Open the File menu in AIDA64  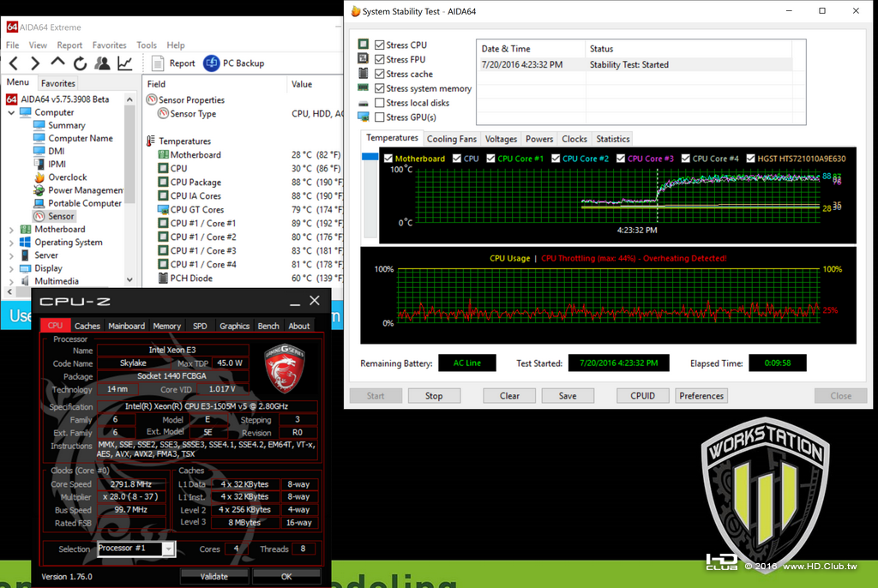(12, 45)
